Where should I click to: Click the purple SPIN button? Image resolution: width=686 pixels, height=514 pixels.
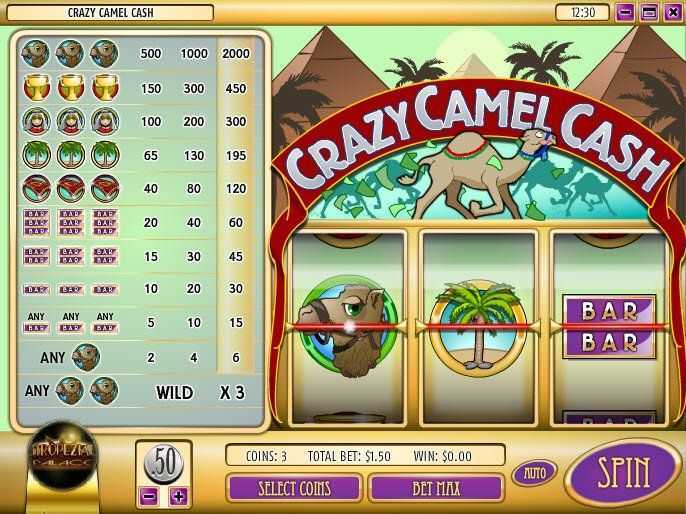623,472
